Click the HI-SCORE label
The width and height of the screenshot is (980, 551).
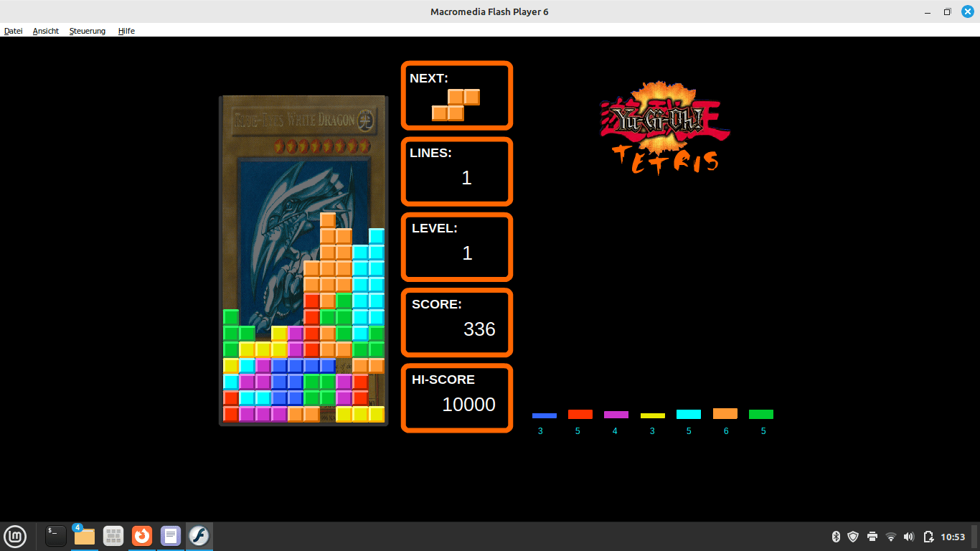443,380
